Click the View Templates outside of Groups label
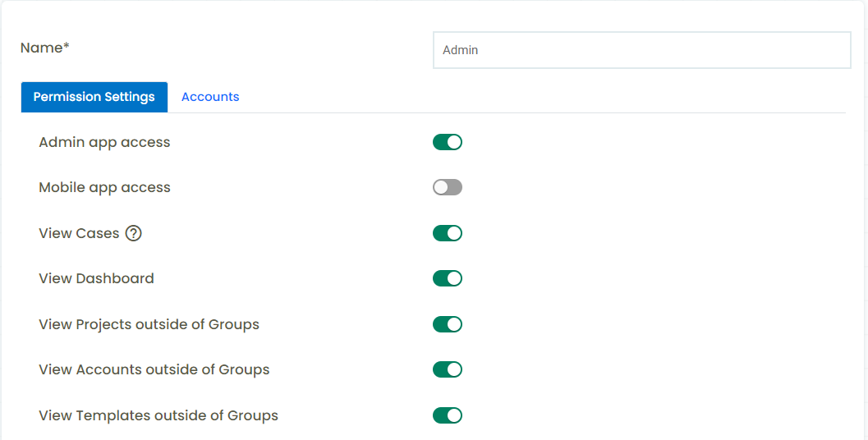 coord(158,415)
